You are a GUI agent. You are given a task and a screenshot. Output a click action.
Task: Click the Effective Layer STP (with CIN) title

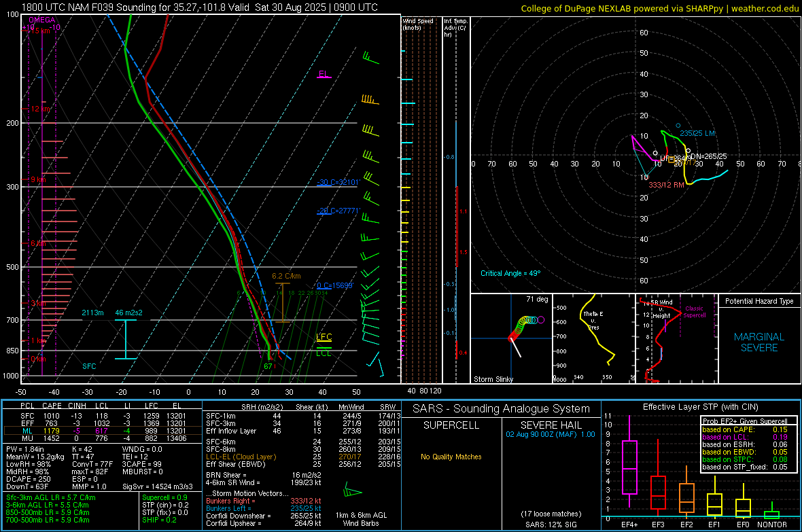(700, 407)
